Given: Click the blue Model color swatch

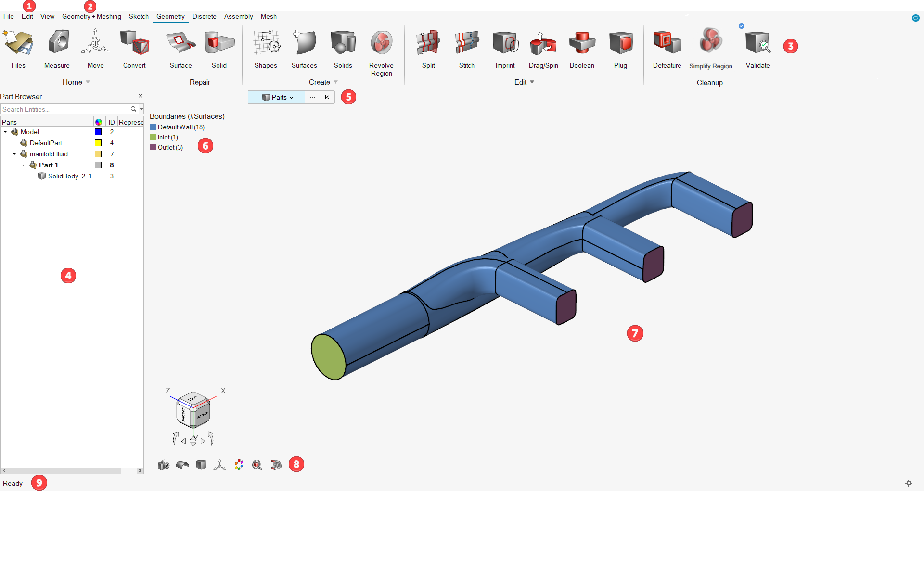Looking at the screenshot, I should (x=98, y=132).
